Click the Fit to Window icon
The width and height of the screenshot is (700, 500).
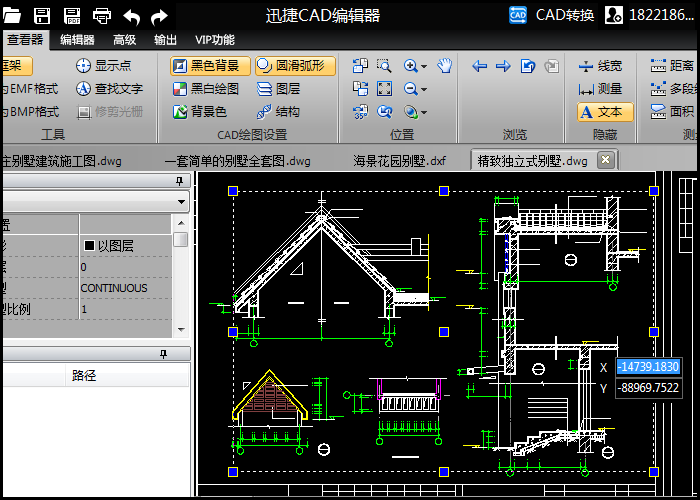(385, 89)
